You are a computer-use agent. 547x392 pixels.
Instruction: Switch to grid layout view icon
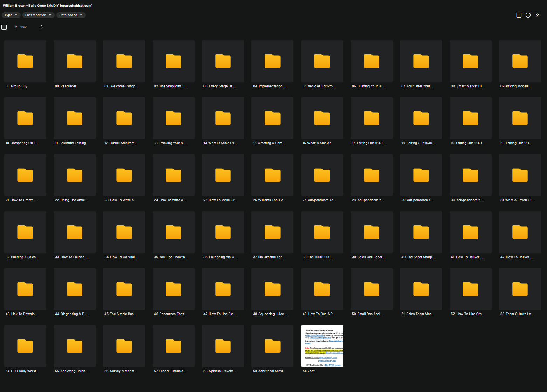pyautogui.click(x=519, y=15)
